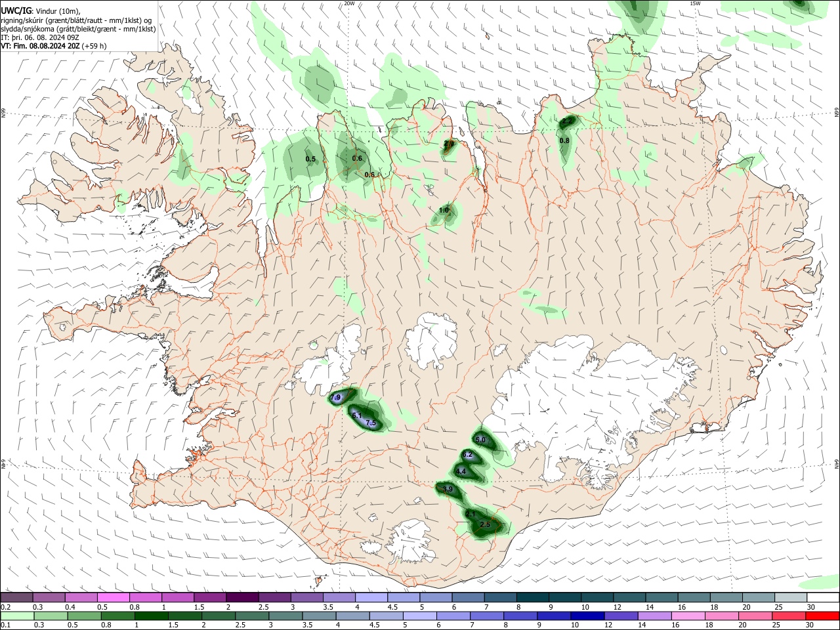Select the white 30 mm snow swatch

[823, 597]
